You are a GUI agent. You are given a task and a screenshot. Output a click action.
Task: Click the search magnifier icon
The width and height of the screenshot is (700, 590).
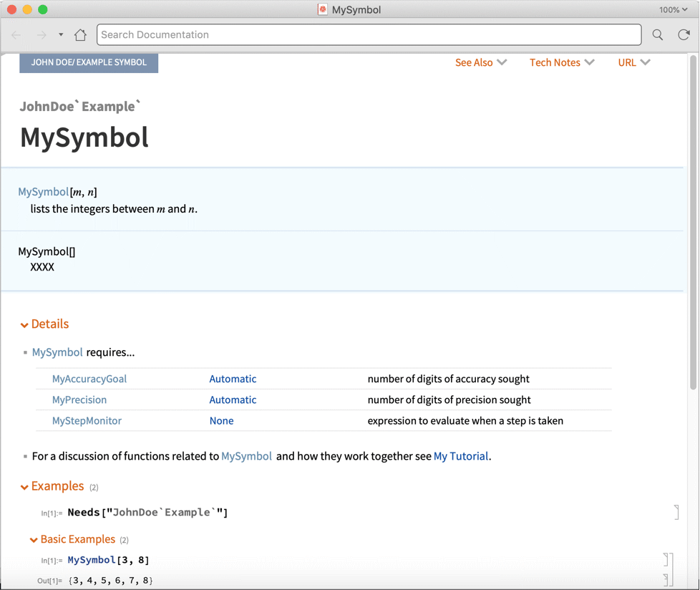[x=658, y=34]
